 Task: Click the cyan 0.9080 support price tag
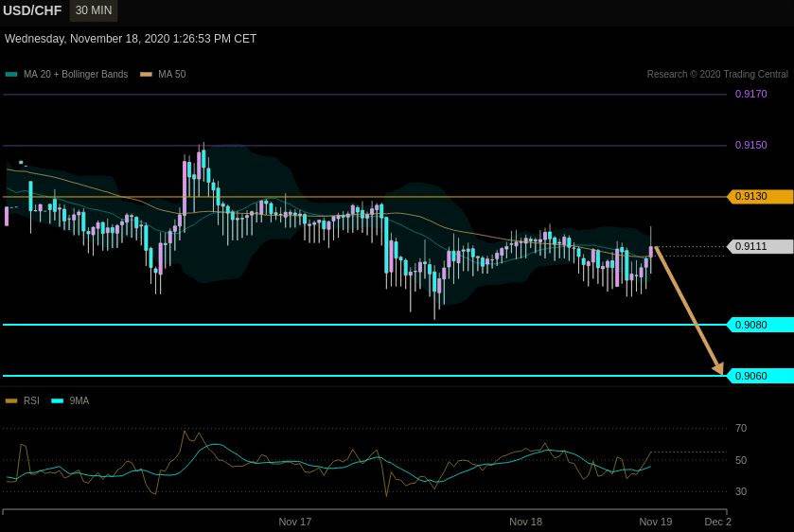pos(760,325)
